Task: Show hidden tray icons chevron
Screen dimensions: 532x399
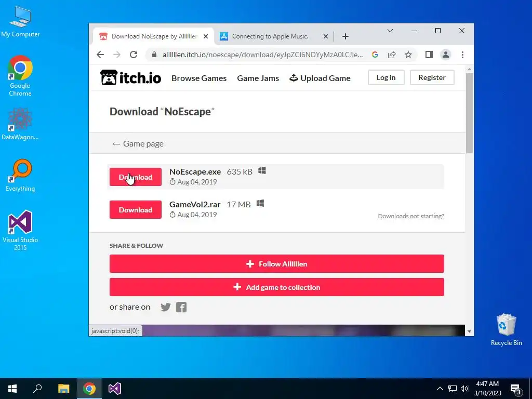Action: click(440, 389)
